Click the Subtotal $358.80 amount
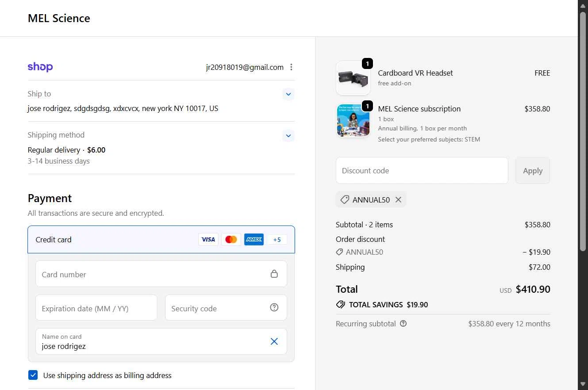The image size is (588, 390). [538, 225]
